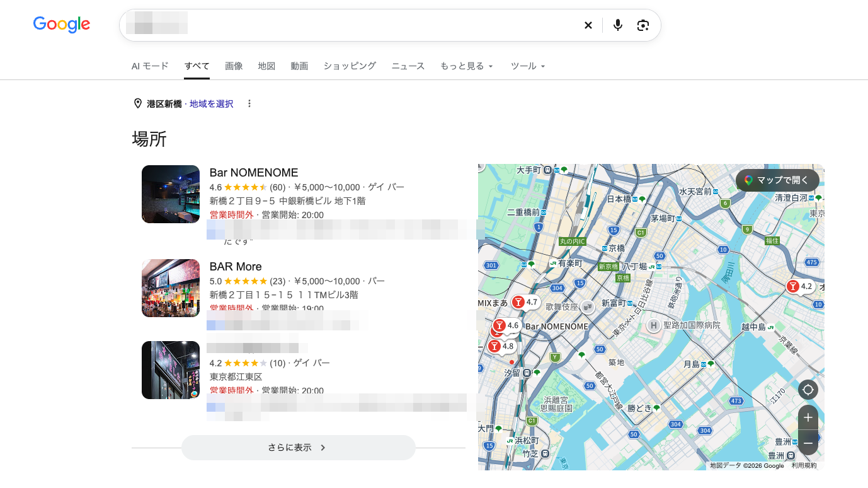Open the BAR More listing title
The image size is (868, 488).
[x=236, y=267]
